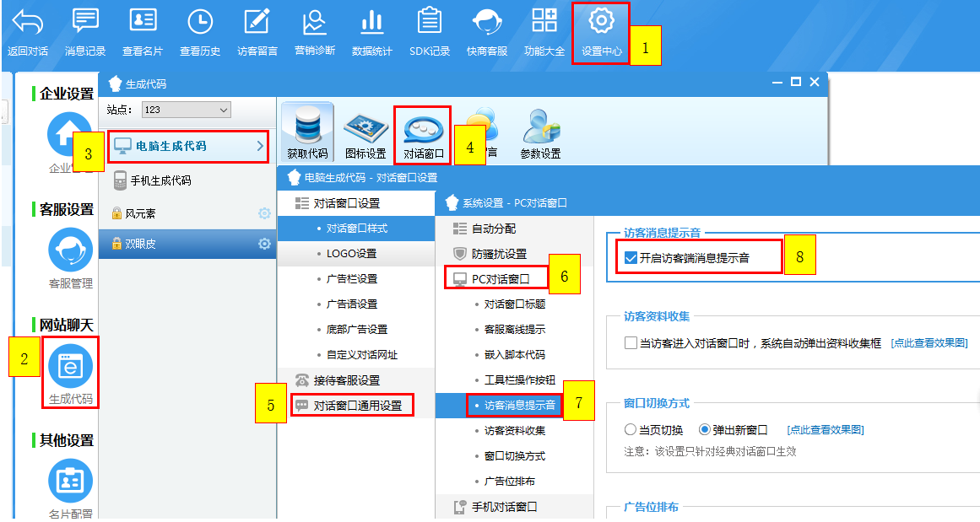
Task: Click the 点此查看效果图 link beside 弹出新窗口
Action: 825,430
